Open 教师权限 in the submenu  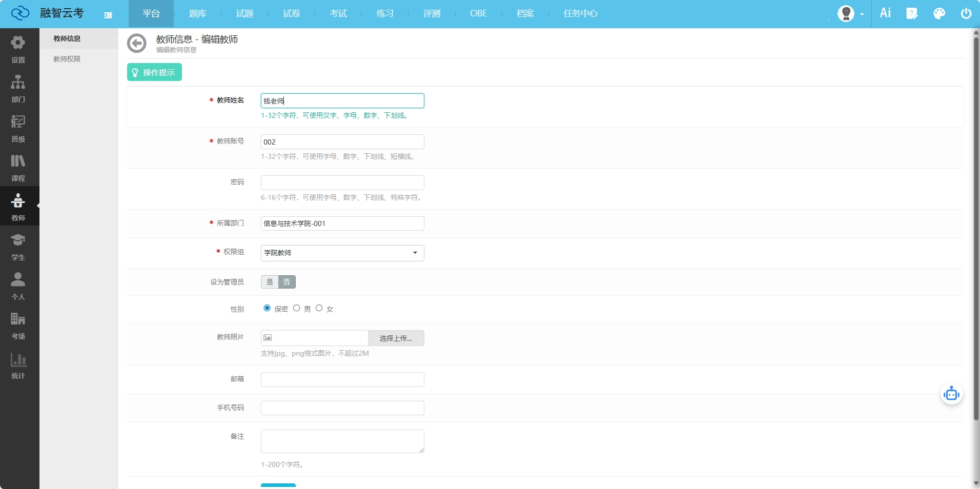coord(67,59)
